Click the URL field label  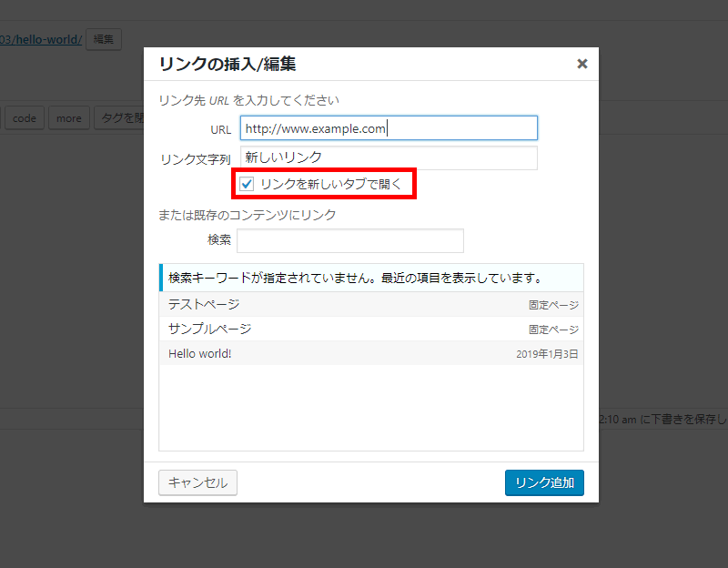coord(220,129)
